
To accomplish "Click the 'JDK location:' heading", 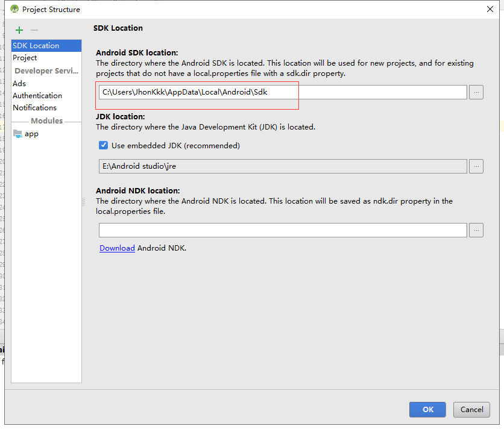I will click(120, 116).
